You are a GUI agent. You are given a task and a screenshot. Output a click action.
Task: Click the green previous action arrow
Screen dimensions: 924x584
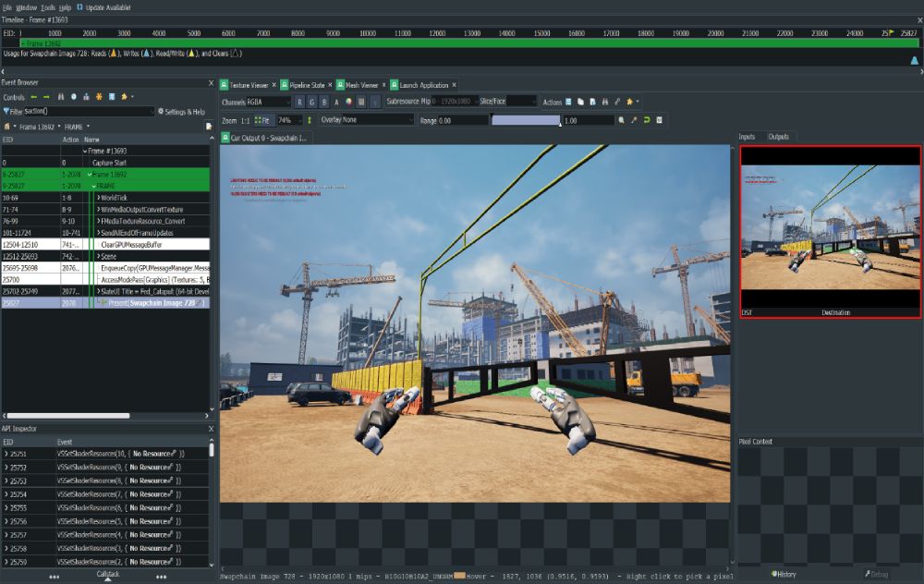[34, 97]
